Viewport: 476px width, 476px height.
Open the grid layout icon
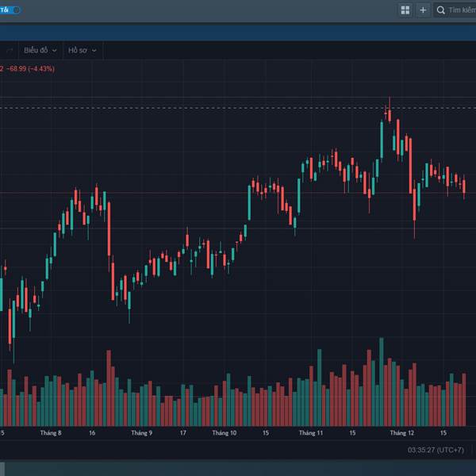pos(405,10)
